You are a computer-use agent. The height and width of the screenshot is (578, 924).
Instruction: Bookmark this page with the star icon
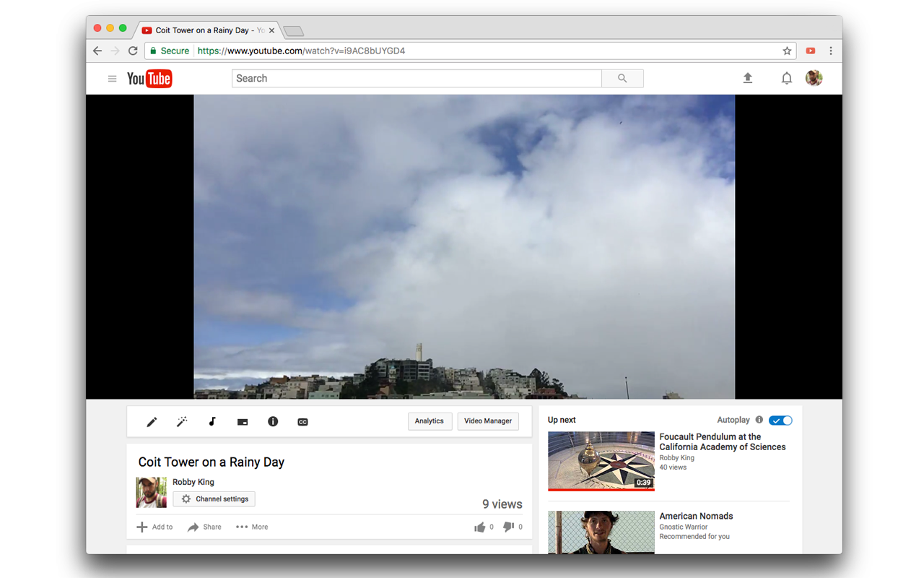coord(787,51)
